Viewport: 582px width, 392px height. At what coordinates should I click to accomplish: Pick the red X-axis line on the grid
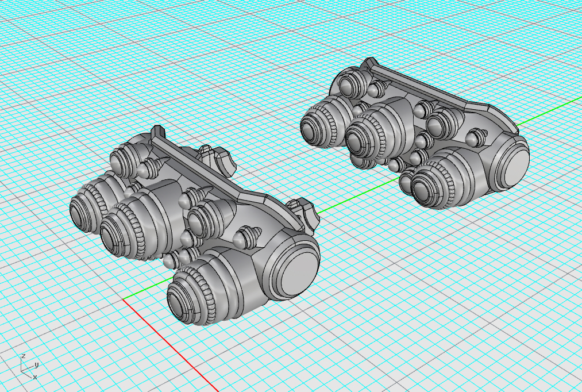171,345
